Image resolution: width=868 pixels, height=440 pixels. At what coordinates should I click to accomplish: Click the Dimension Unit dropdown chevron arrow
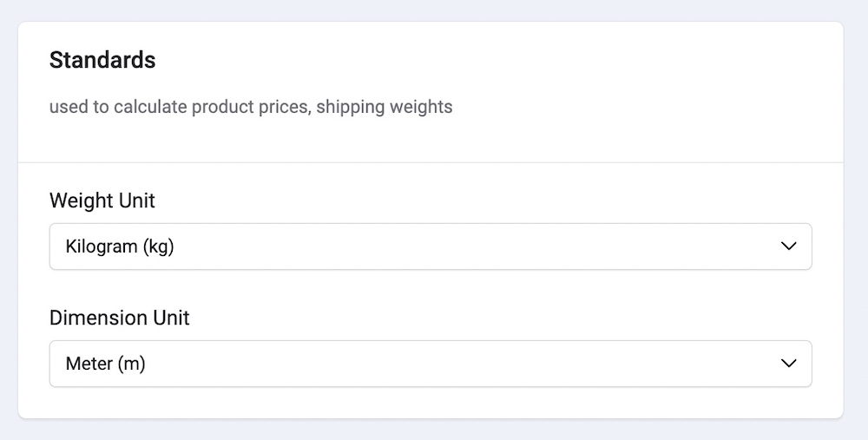click(x=788, y=364)
